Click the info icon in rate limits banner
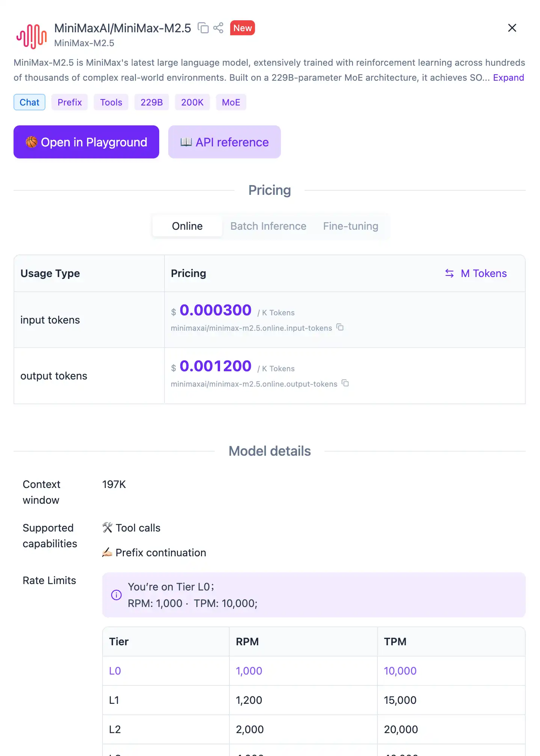The image size is (540, 756). pos(116,595)
